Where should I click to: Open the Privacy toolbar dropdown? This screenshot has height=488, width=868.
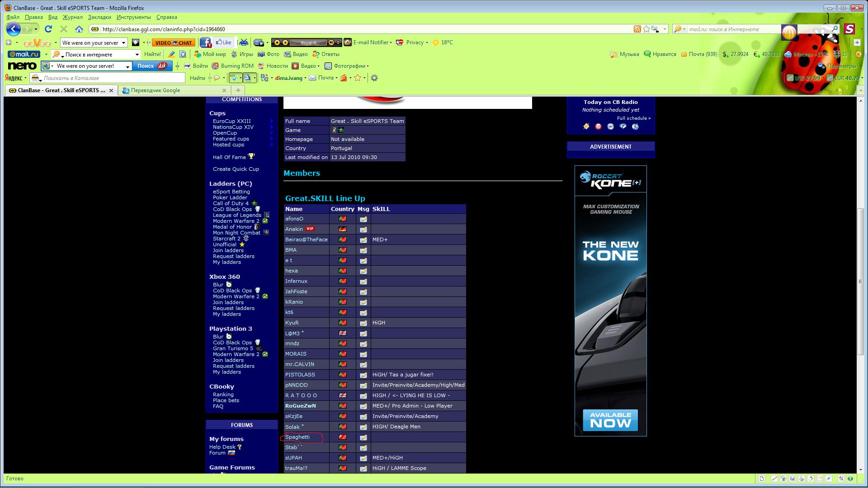[x=427, y=42]
